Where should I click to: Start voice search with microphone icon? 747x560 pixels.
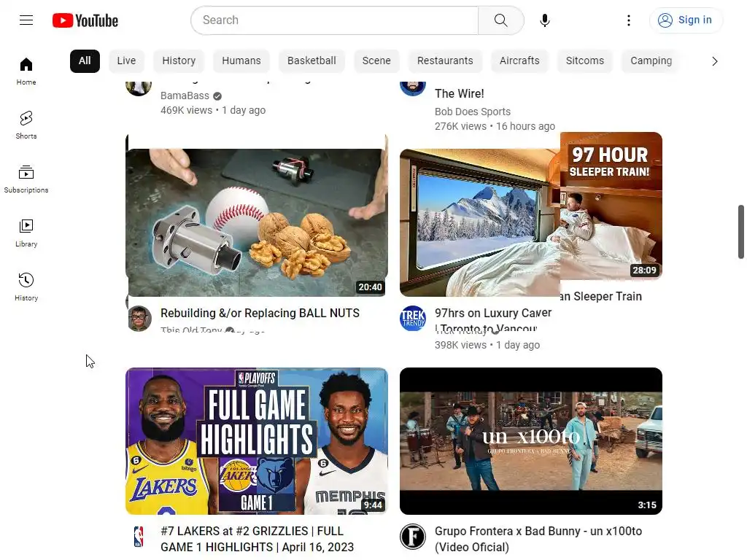[544, 20]
